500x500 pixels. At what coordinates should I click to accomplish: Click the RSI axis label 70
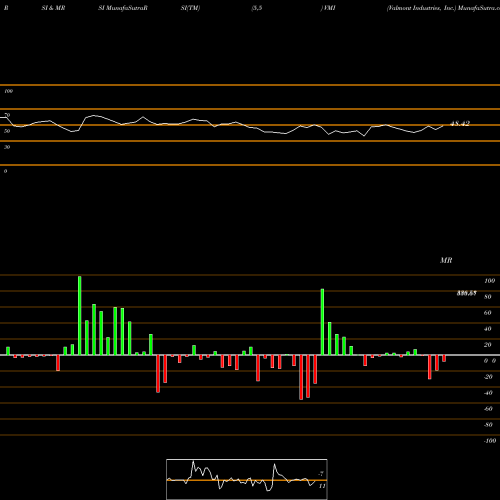coord(7,115)
